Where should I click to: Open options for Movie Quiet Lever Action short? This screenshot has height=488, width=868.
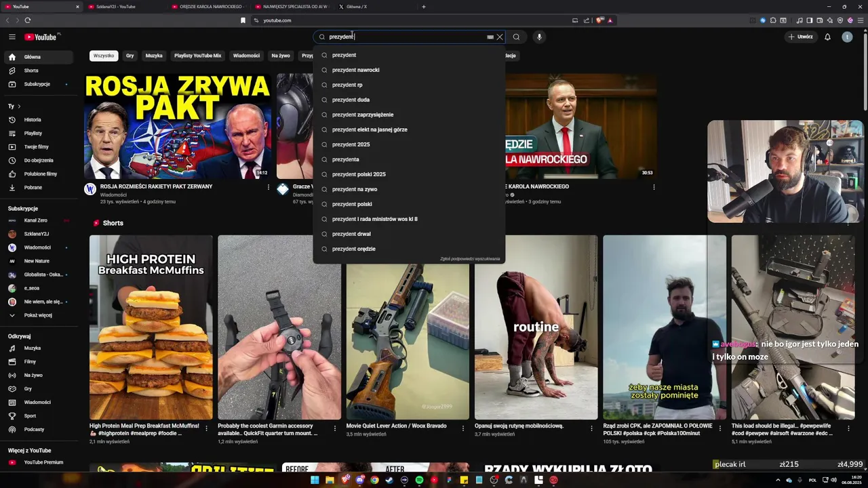[463, 428]
